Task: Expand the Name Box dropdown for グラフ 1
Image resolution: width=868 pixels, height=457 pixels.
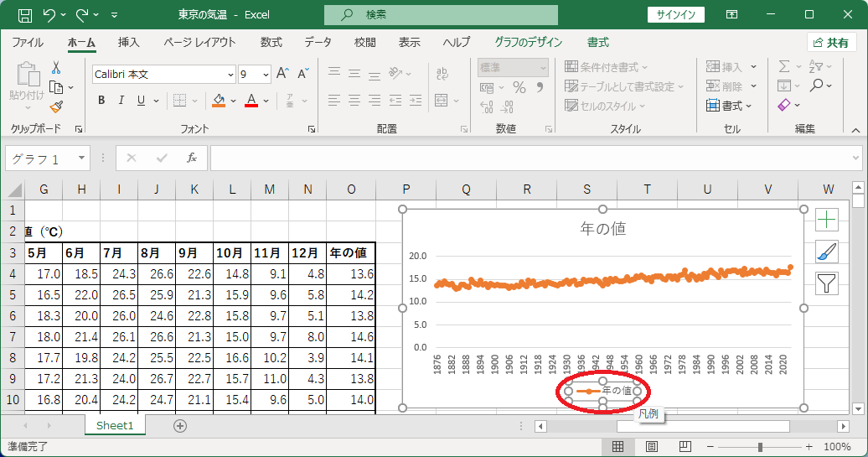Action: 81,158
